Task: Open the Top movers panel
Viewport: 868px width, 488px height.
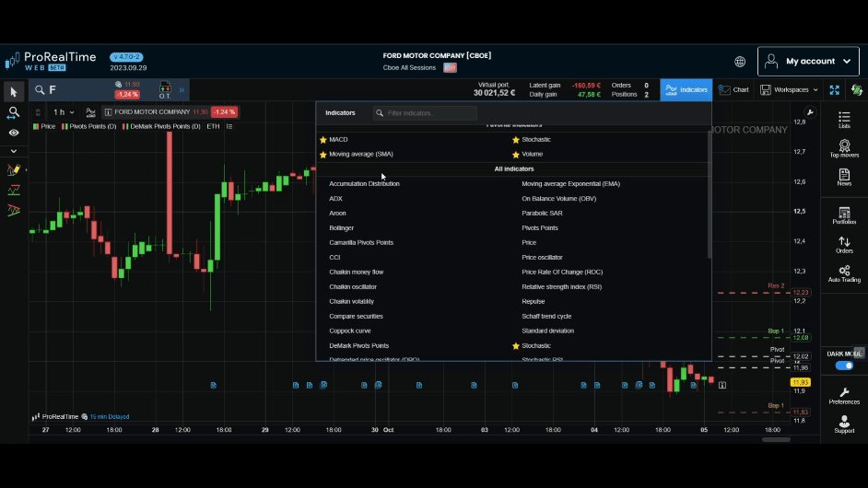Action: (844, 148)
